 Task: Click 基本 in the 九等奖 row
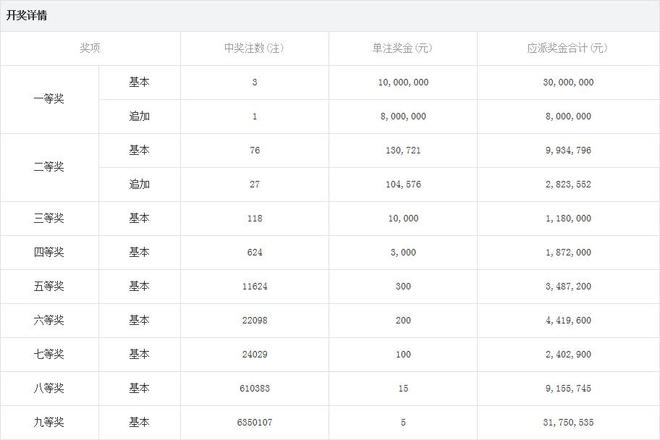(139, 422)
